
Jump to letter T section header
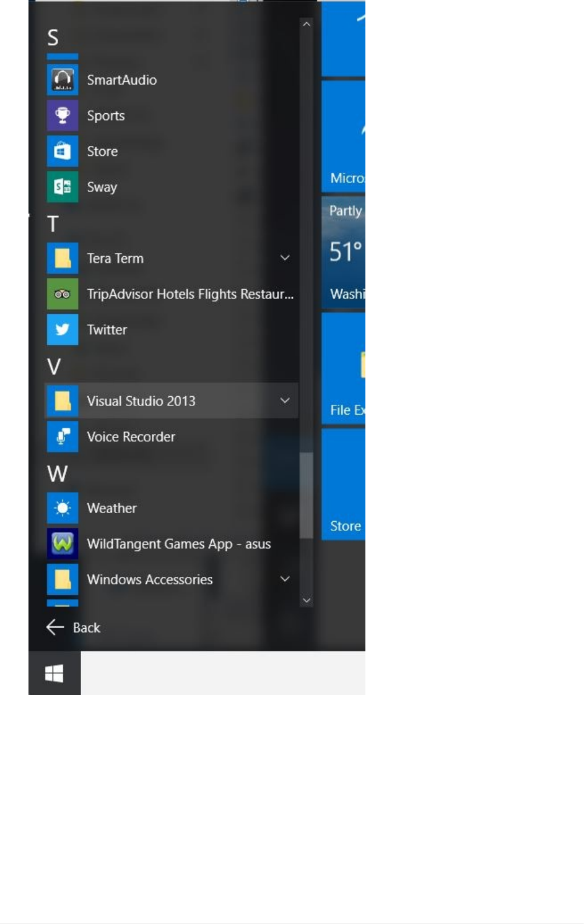[53, 223]
